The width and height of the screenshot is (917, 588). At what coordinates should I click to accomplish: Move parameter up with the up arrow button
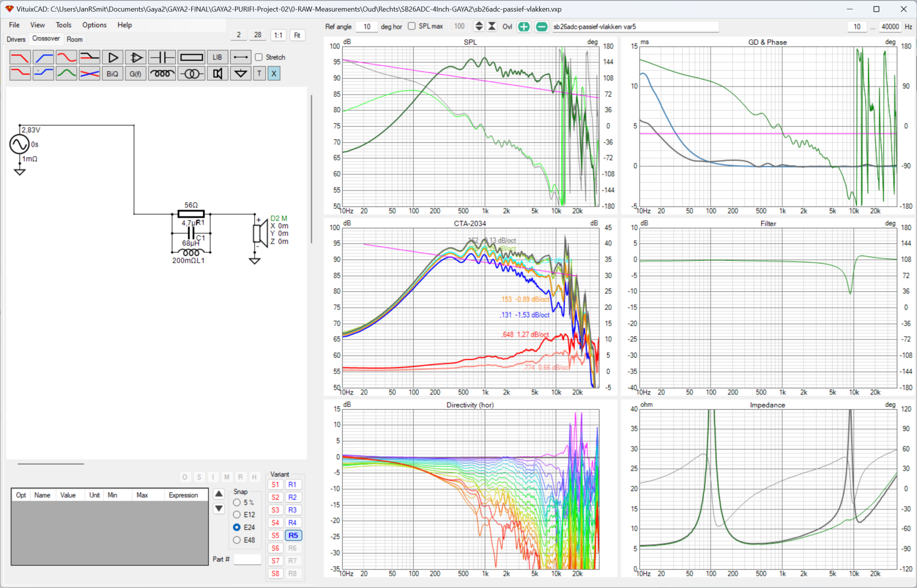pos(219,494)
